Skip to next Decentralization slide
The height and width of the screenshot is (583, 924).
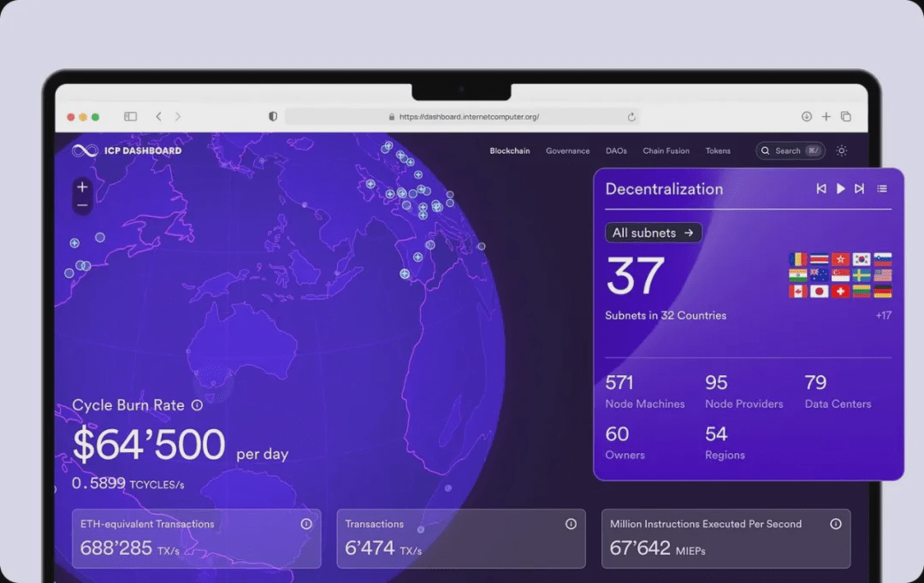point(859,189)
